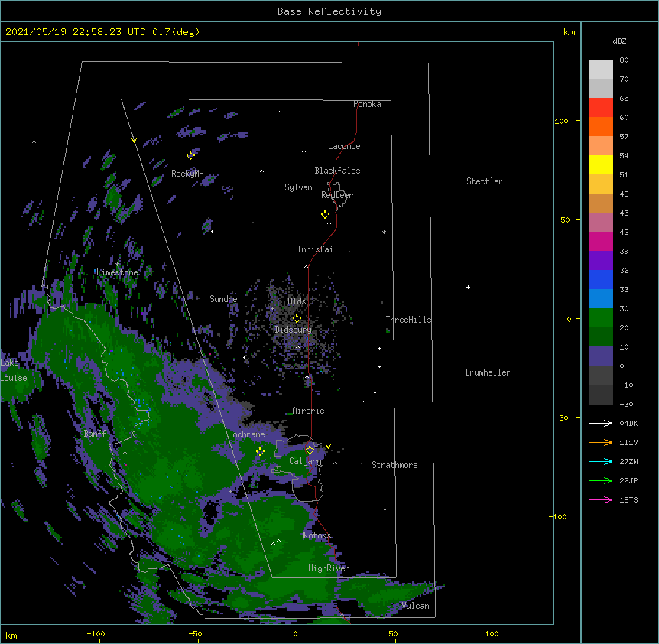Click the Sundre label

[x=223, y=299]
